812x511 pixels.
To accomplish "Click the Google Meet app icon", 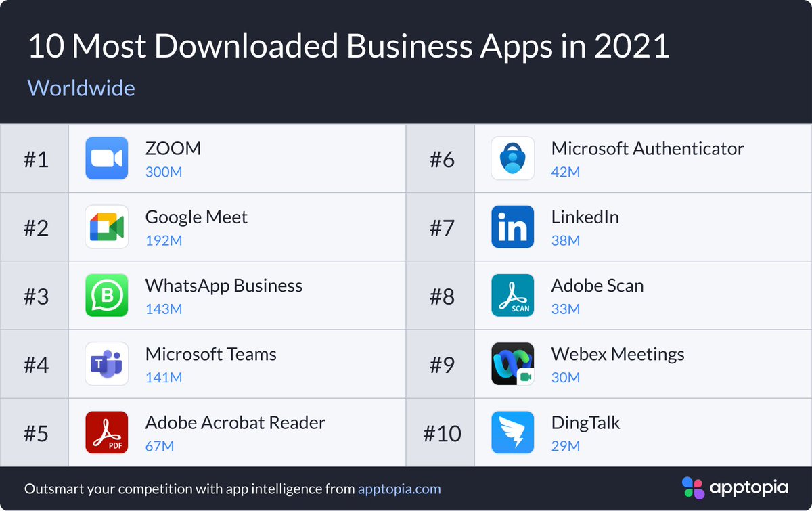I will tap(107, 227).
